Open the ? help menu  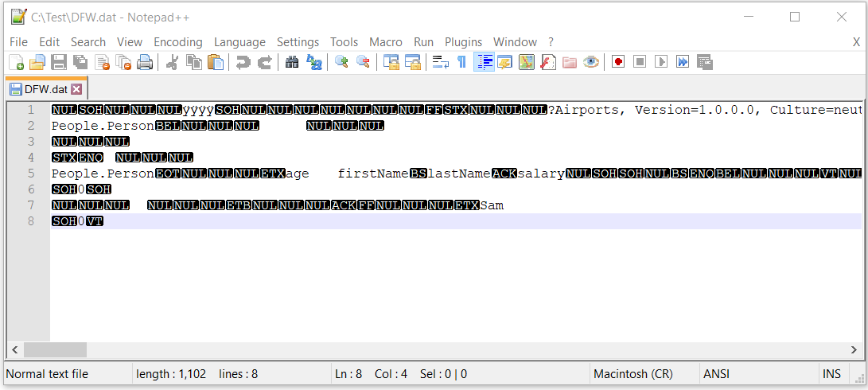point(551,42)
